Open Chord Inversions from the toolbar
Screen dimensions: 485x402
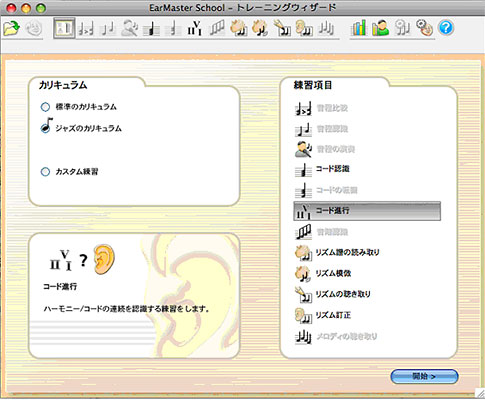click(x=173, y=28)
